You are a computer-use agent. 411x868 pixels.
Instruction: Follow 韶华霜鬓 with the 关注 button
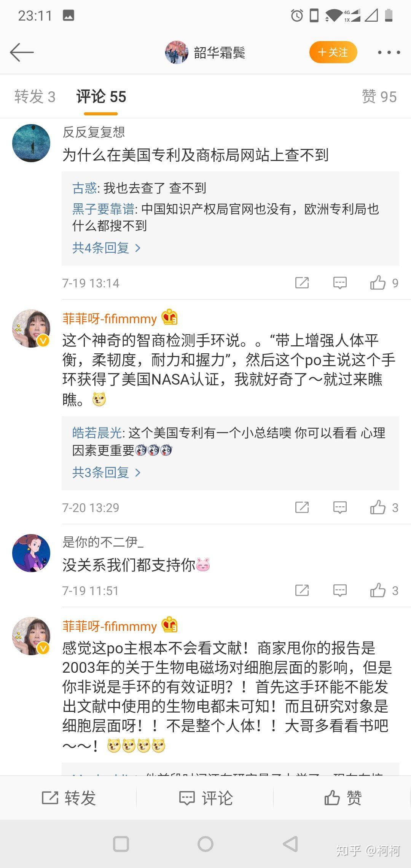[x=333, y=52]
